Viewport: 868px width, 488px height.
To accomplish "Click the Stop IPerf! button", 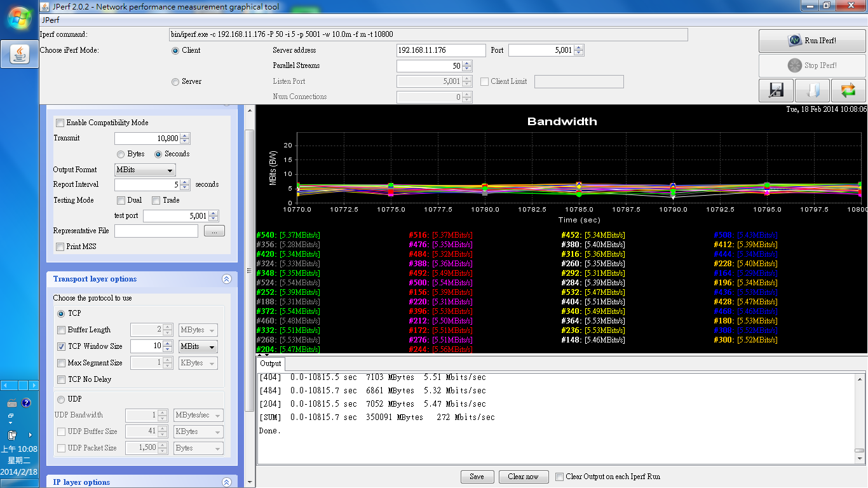I will 812,65.
